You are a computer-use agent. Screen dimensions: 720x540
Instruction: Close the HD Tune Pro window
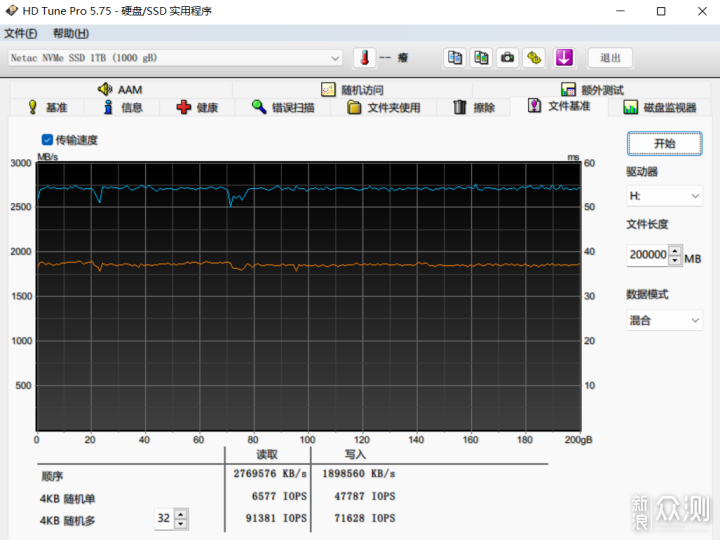702,11
